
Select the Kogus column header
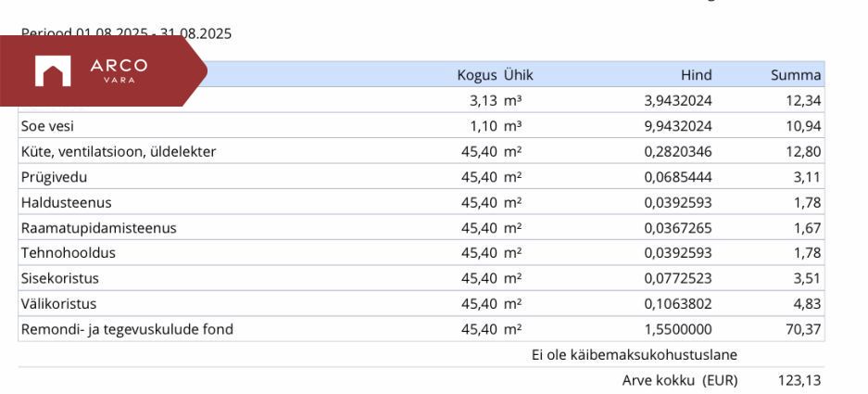point(477,75)
